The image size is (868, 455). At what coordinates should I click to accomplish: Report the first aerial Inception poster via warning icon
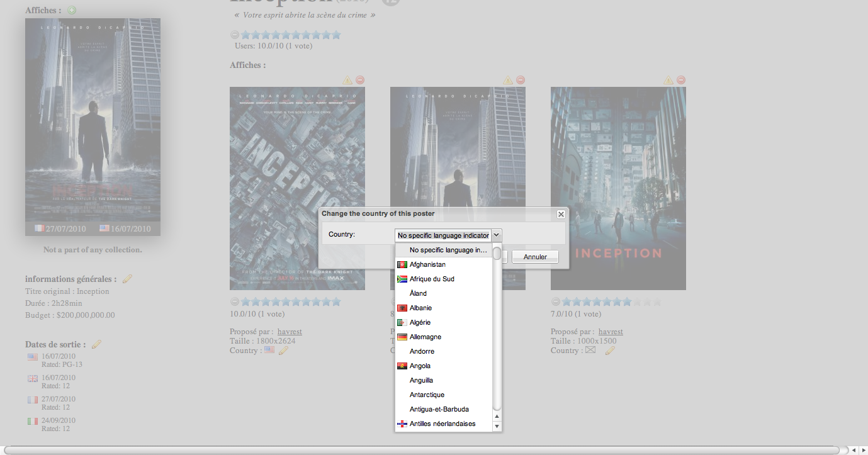click(347, 80)
